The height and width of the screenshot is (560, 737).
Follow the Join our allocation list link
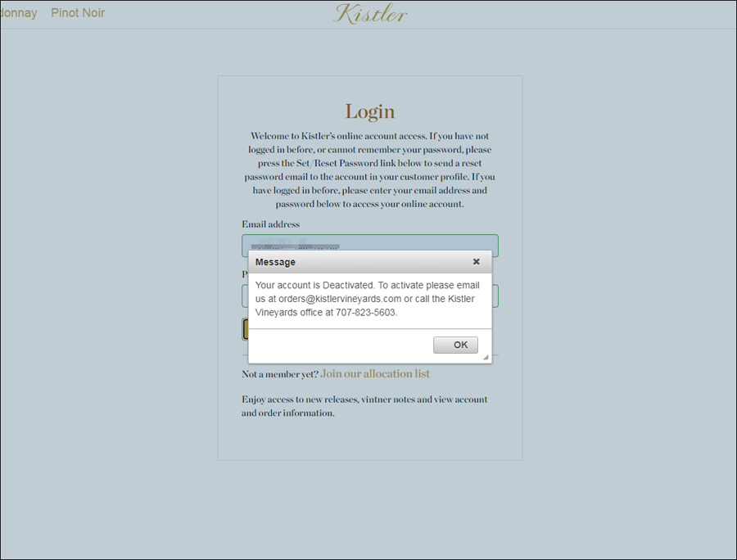[x=374, y=373]
